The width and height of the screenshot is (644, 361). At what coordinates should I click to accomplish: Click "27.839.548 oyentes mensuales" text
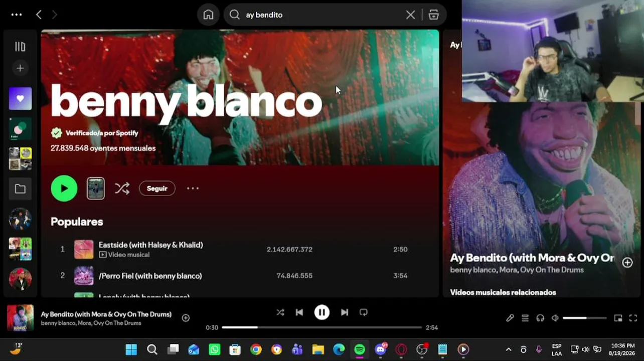pos(103,148)
